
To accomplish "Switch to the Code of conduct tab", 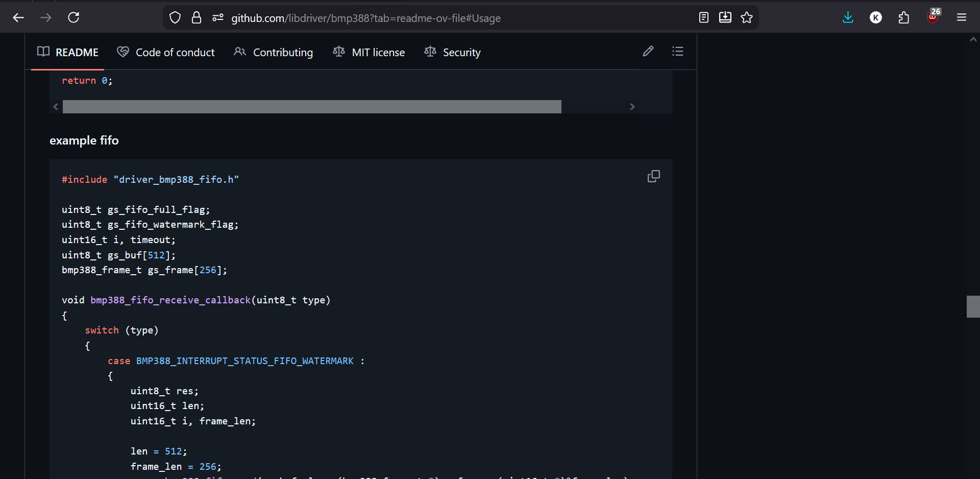I will coord(166,52).
